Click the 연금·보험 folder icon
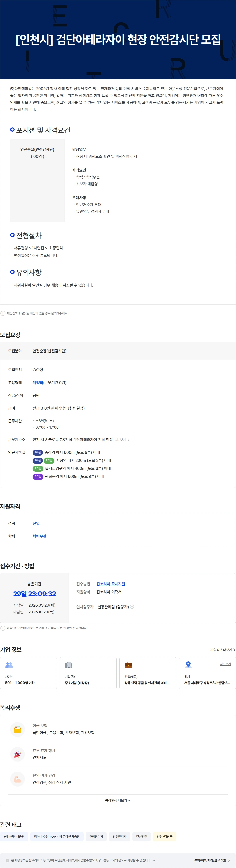The height and width of the screenshot is (868, 236). click(x=17, y=729)
